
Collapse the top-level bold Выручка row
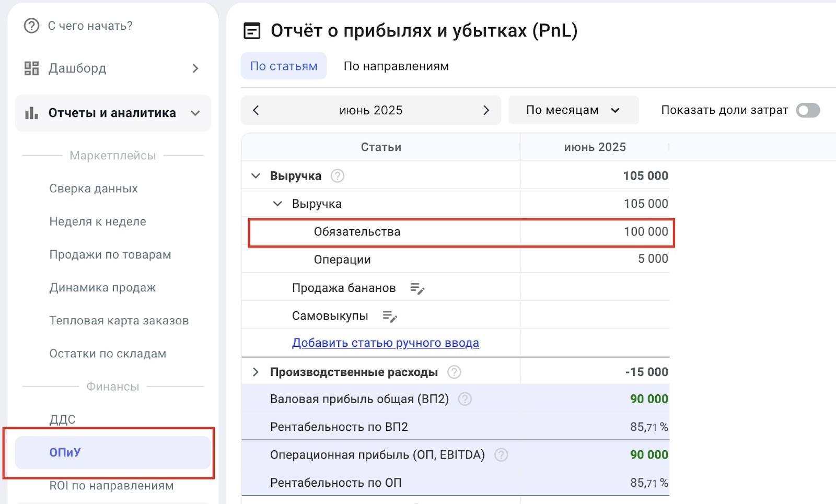coord(256,176)
